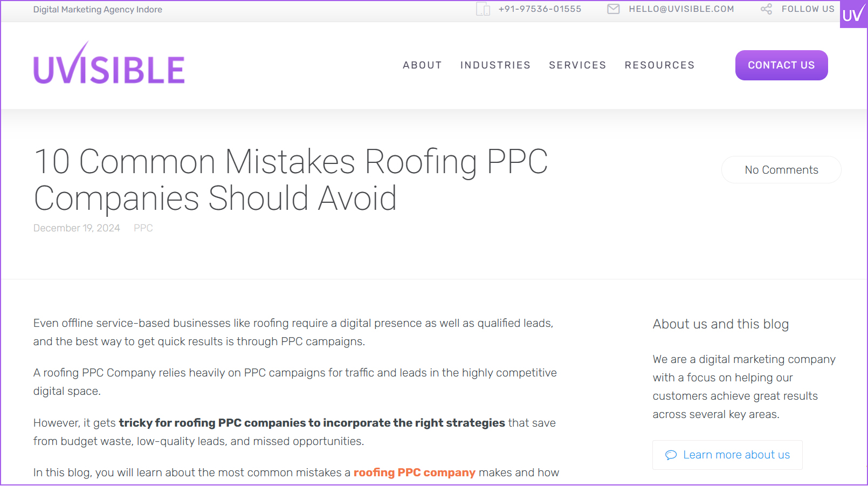Click the UVISIBLE logo in the header
868x486 pixels.
pos(109,65)
